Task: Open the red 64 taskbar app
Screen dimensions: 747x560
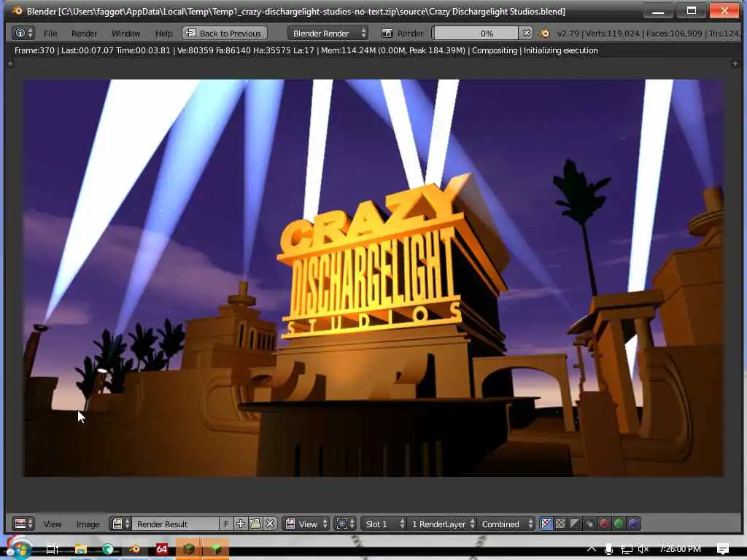Action: 162,549
